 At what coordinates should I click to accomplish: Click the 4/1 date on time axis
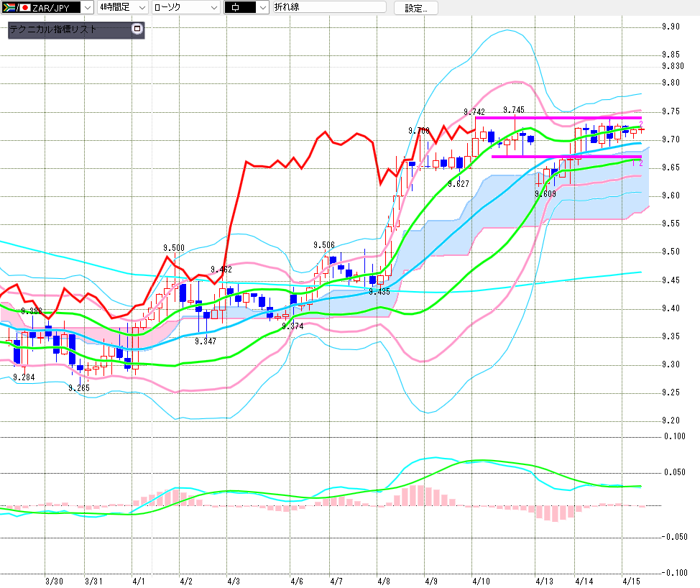click(139, 579)
